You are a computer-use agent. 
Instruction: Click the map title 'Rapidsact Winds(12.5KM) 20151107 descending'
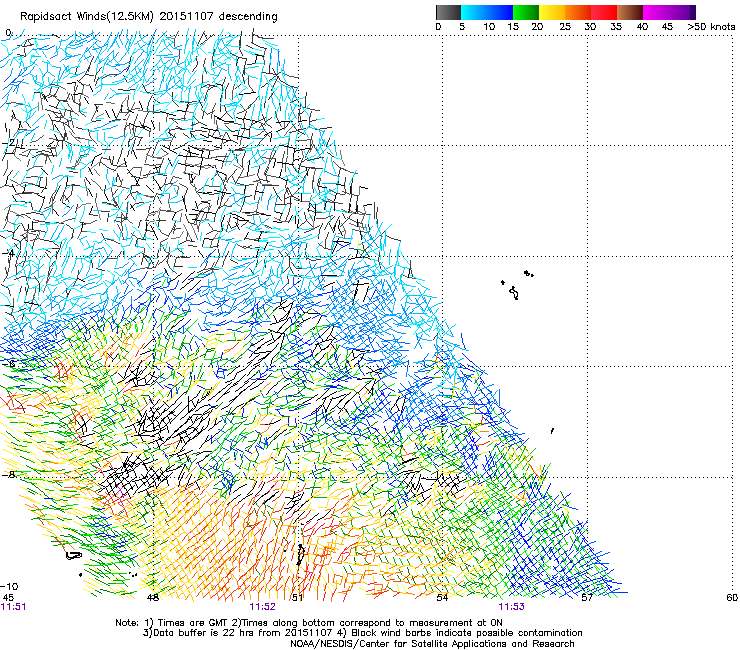[149, 17]
